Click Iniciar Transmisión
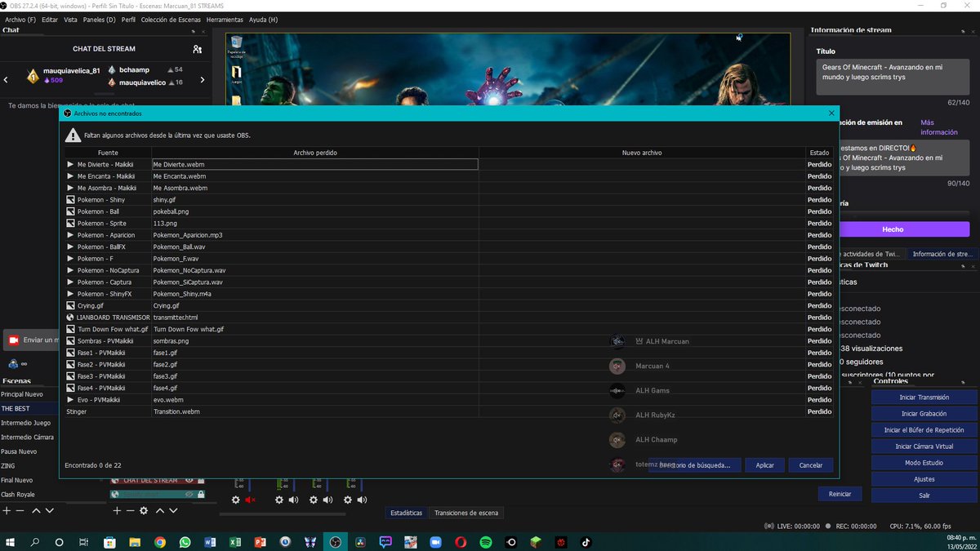Image resolution: width=980 pixels, height=551 pixels. point(924,397)
